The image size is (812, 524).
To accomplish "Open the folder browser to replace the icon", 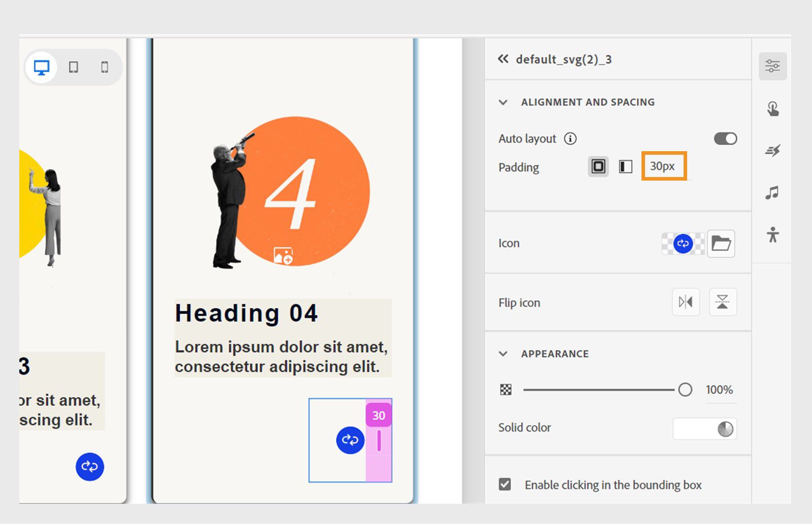I will (x=721, y=243).
